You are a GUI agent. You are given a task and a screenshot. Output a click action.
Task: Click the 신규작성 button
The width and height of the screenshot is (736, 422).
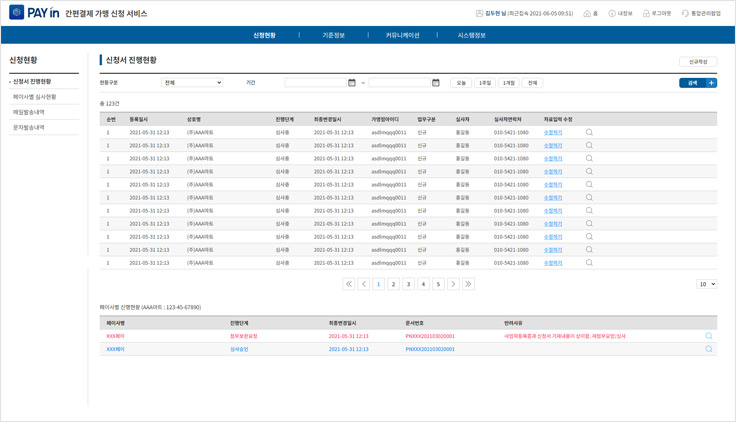point(697,62)
